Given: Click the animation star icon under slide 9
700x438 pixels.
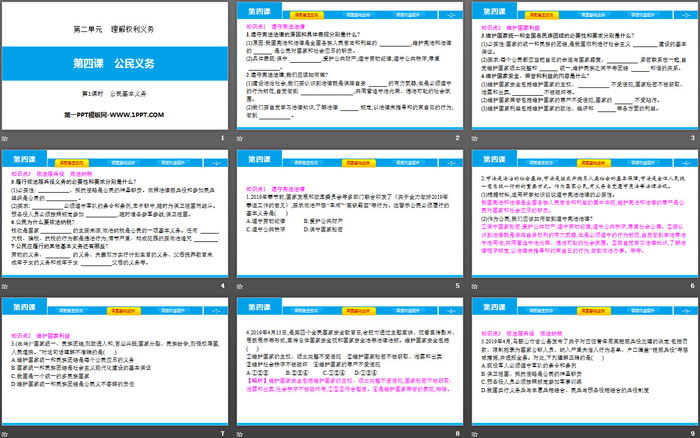Looking at the screenshot, I should click(475, 434).
